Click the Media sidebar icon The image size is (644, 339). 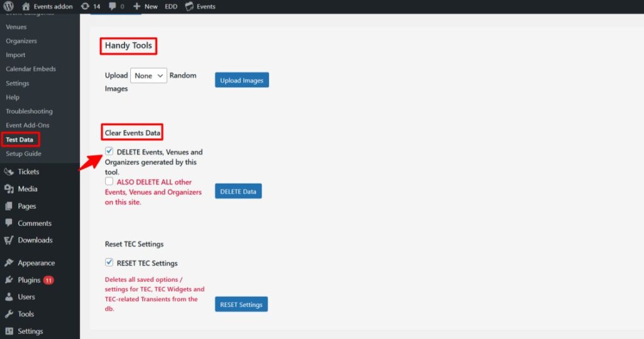[x=9, y=189]
